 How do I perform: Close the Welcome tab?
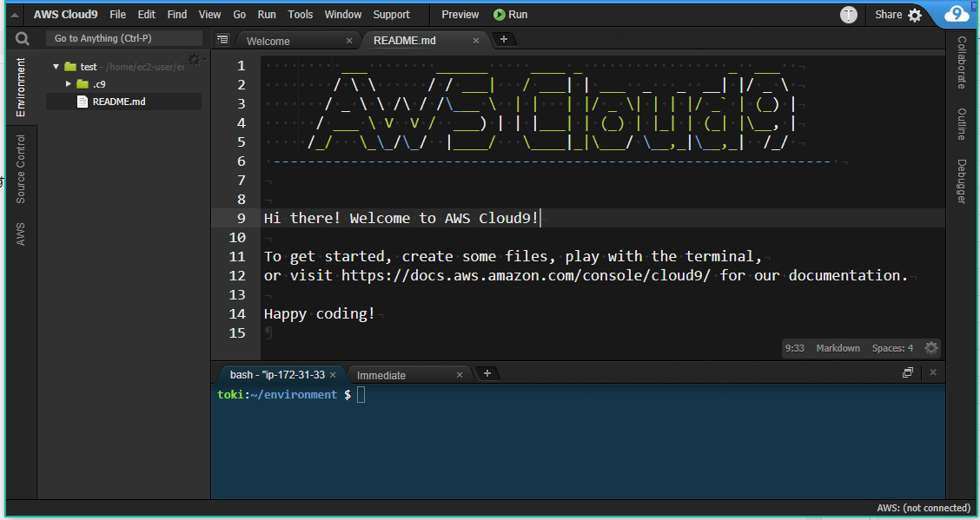click(x=349, y=41)
